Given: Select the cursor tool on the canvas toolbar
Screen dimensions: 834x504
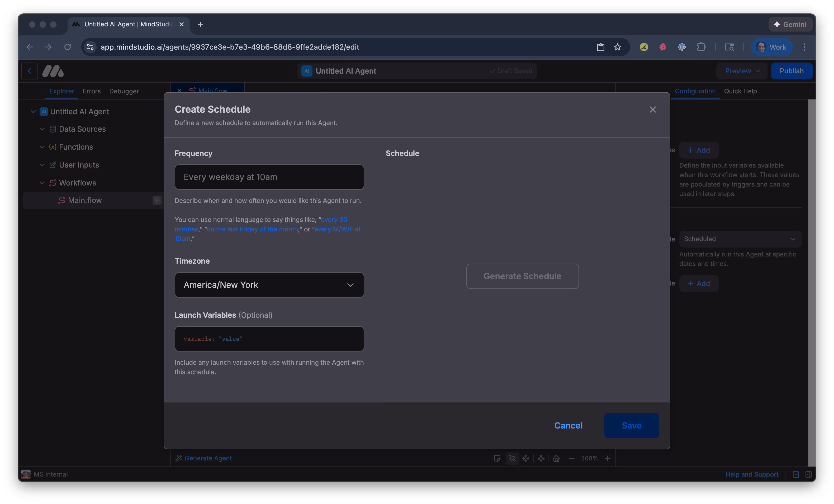Looking at the screenshot, I should pyautogui.click(x=513, y=458).
